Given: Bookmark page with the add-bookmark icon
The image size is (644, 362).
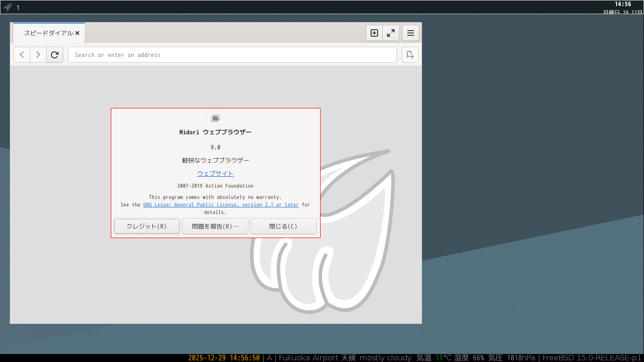Looking at the screenshot, I should click(x=410, y=55).
